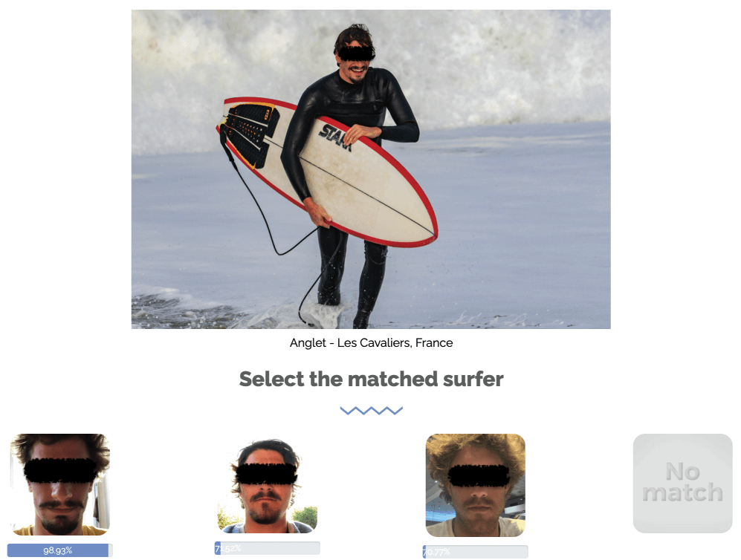Select the surfer thumbnail with 98.93% match
This screenshot has width=741, height=560.
click(60, 484)
